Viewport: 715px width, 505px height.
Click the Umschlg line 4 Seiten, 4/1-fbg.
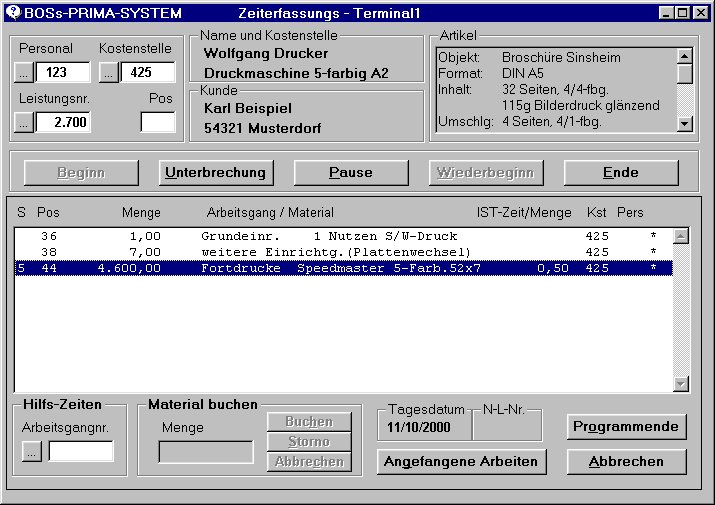[x=552, y=122]
